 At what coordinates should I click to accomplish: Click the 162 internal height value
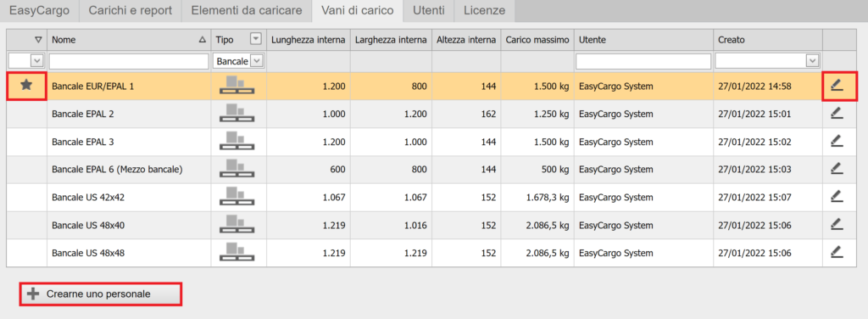(489, 114)
